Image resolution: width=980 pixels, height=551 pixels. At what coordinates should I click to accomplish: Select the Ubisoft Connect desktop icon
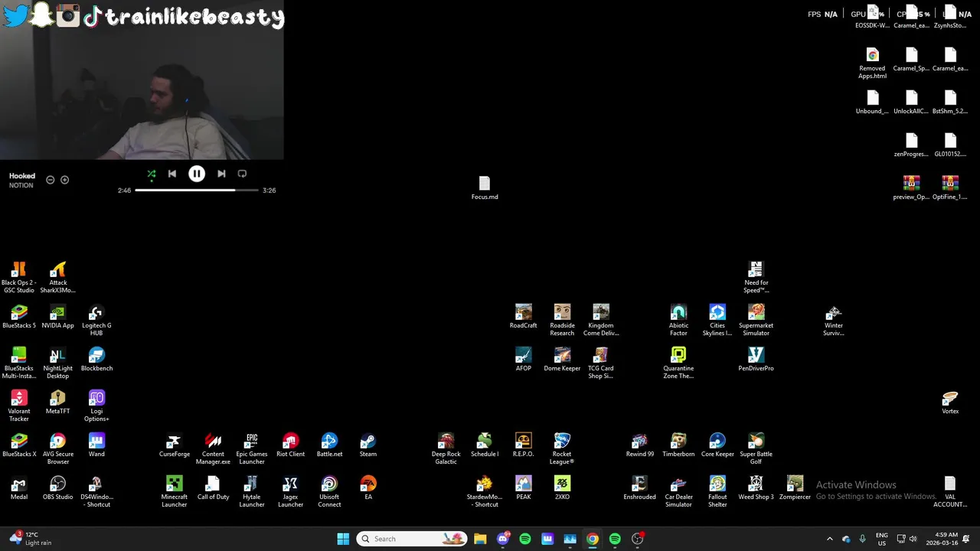329,491
